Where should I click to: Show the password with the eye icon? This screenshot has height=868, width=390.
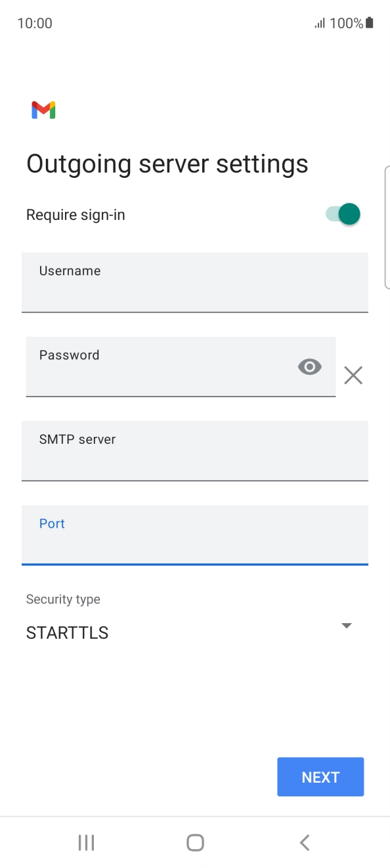(309, 366)
